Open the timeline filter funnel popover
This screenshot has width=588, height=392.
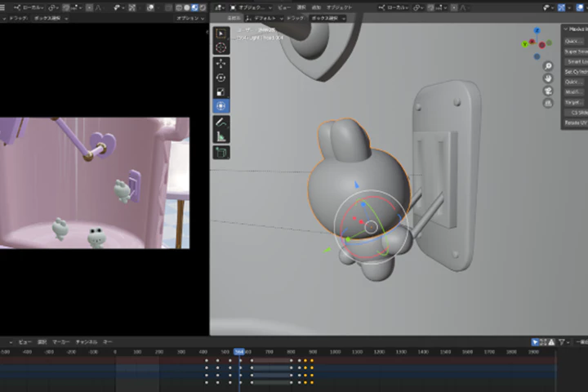[x=563, y=341]
